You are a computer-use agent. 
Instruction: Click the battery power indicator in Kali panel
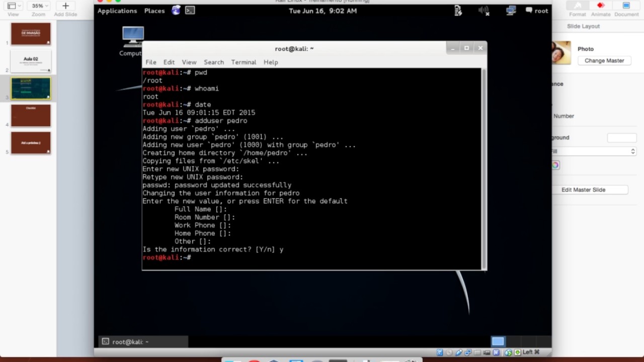click(x=458, y=11)
